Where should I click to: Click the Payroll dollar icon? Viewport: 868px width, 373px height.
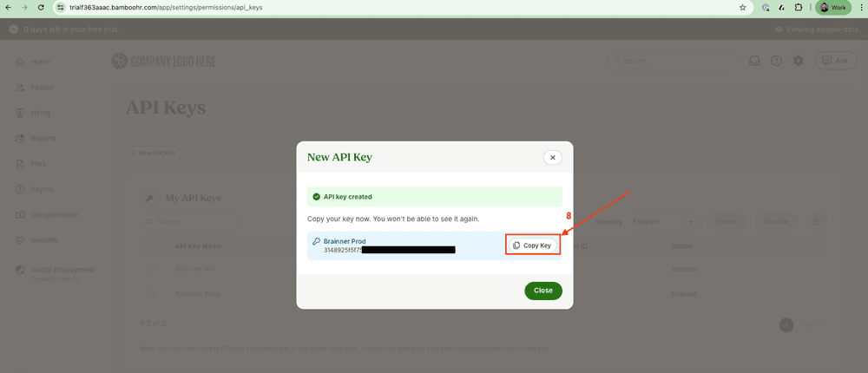tap(20, 189)
